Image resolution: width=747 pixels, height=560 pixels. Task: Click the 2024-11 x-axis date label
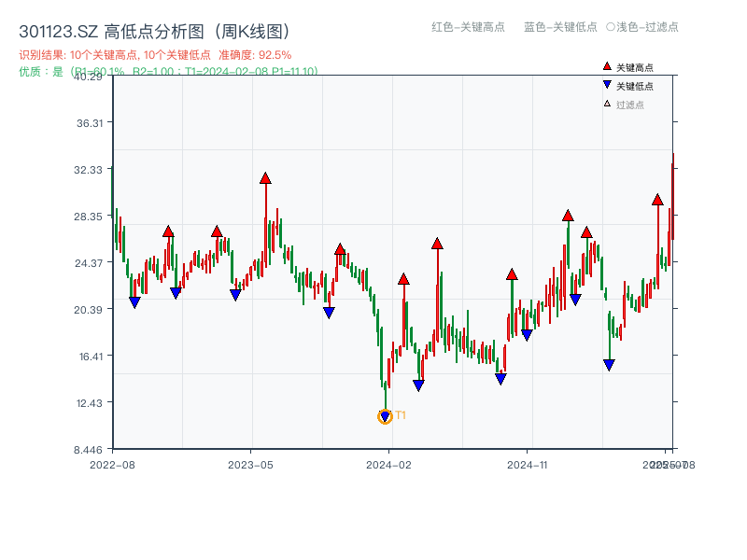click(x=527, y=465)
